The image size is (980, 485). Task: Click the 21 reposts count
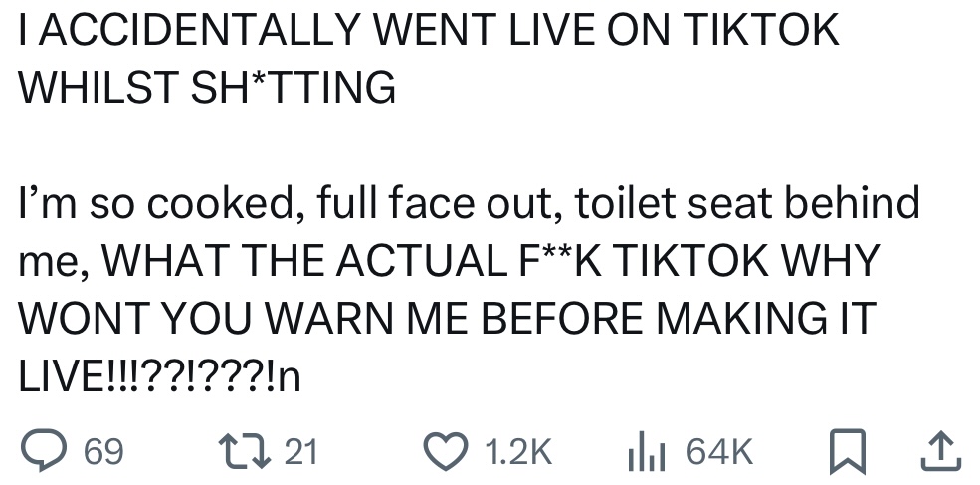[300, 451]
